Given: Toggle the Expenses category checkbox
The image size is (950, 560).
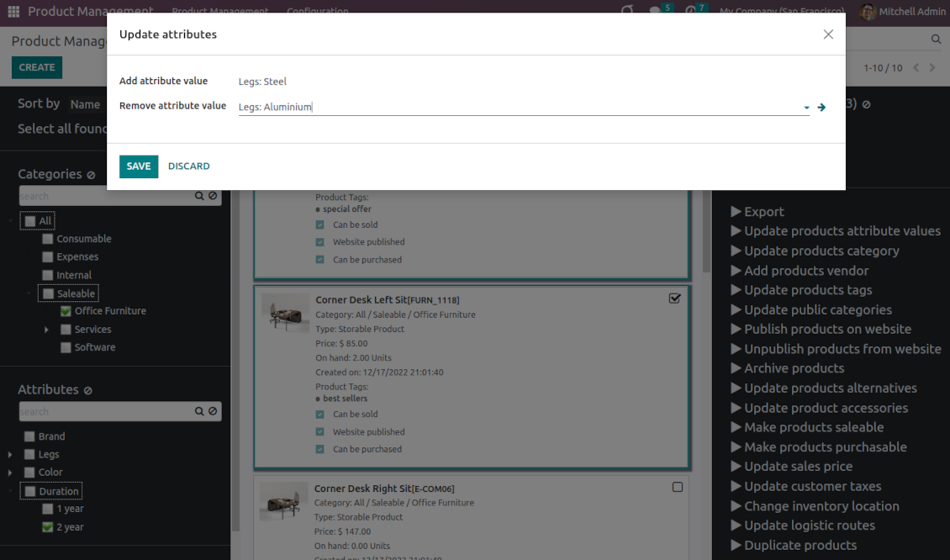Looking at the screenshot, I should 48,257.
